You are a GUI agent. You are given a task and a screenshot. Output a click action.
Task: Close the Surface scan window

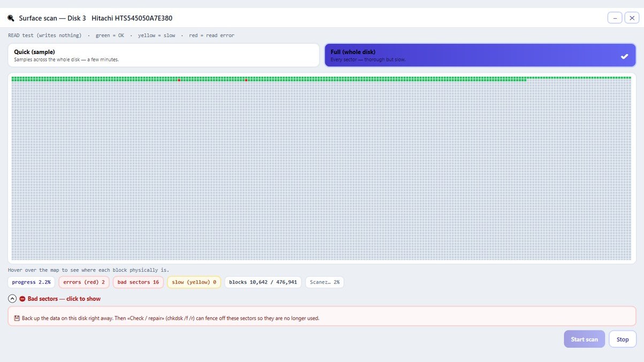click(x=632, y=18)
